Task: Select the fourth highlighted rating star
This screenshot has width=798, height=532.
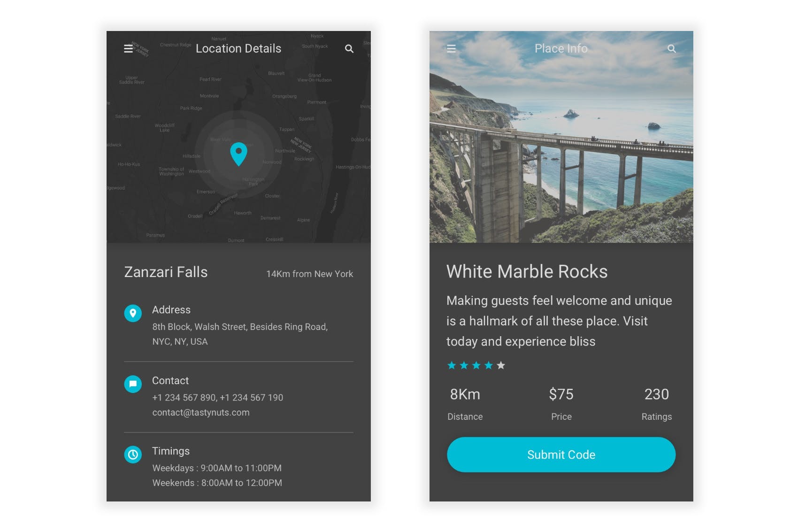Action: click(489, 365)
